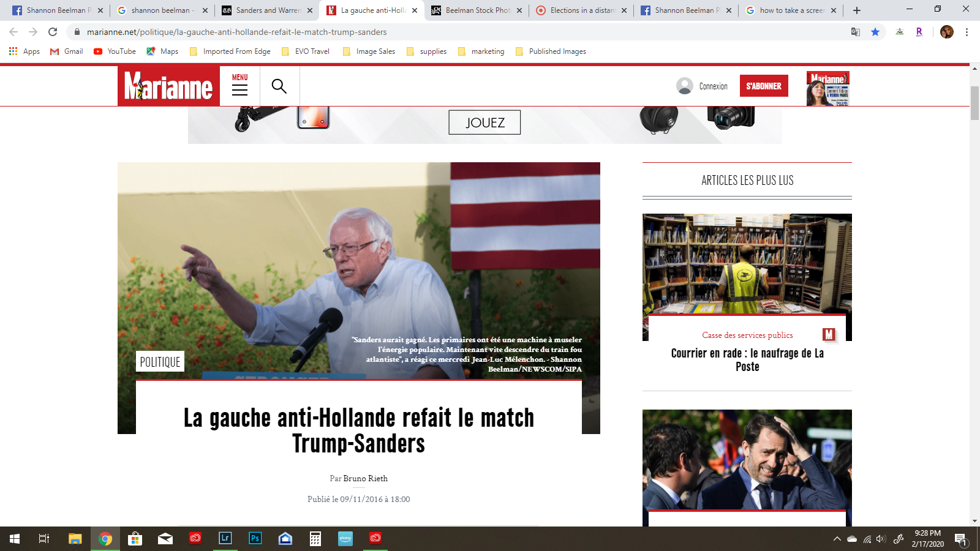Click scrollbar down arrow

tap(974, 521)
